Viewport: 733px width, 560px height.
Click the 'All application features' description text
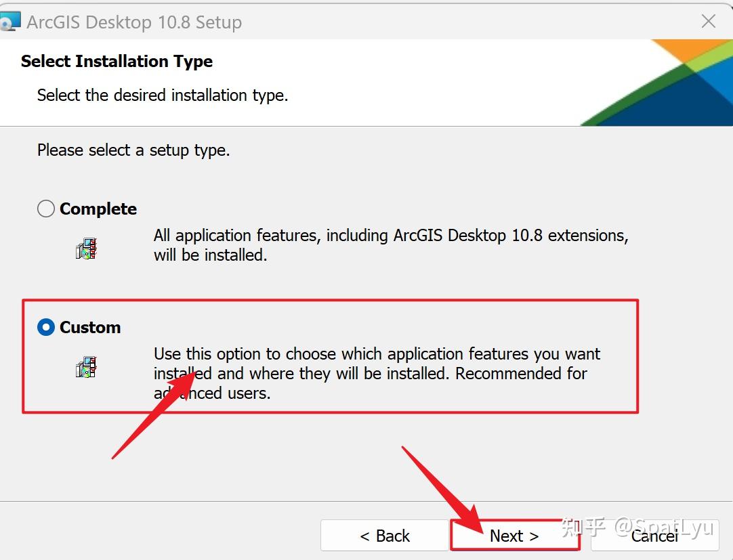pyautogui.click(x=391, y=245)
